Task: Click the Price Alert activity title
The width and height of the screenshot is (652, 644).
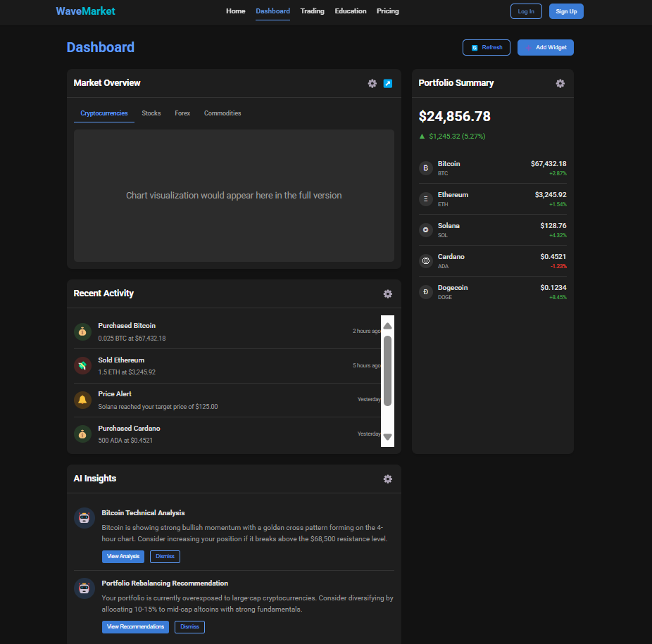Action: pyautogui.click(x=115, y=393)
